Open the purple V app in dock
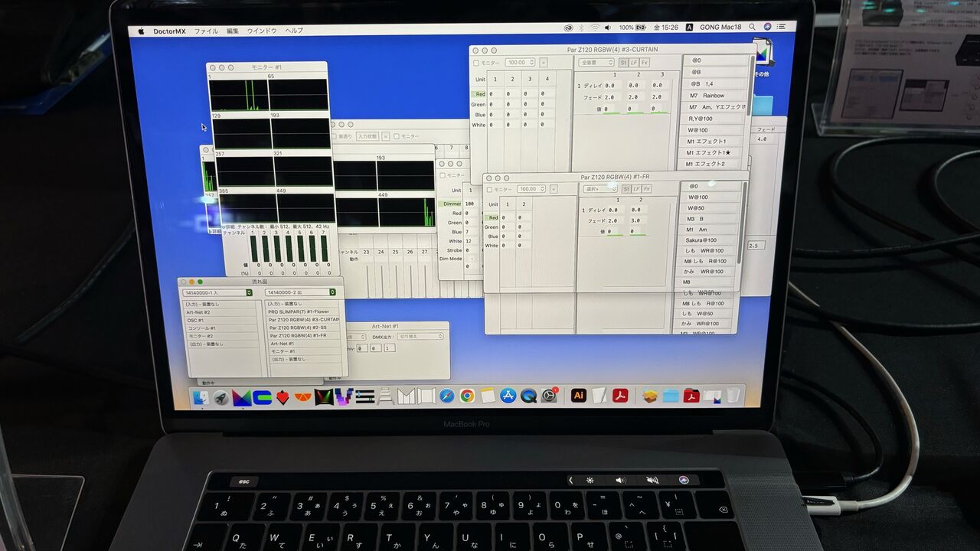Image resolution: width=980 pixels, height=551 pixels. tap(344, 396)
